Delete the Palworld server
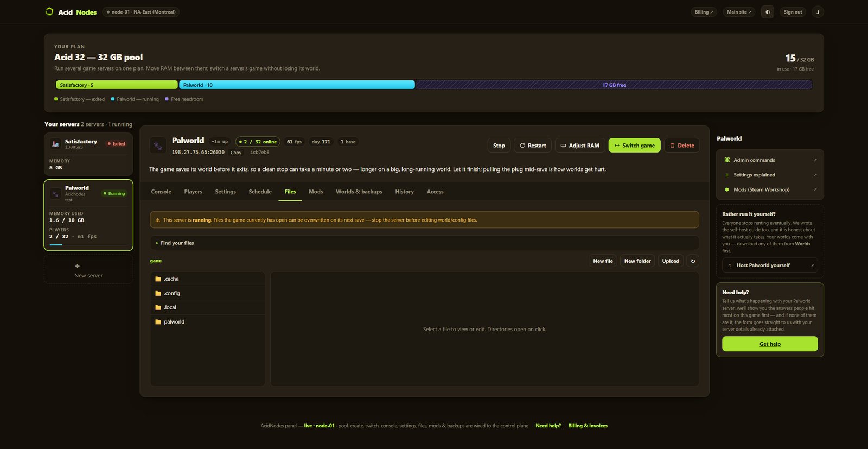 [x=682, y=146]
